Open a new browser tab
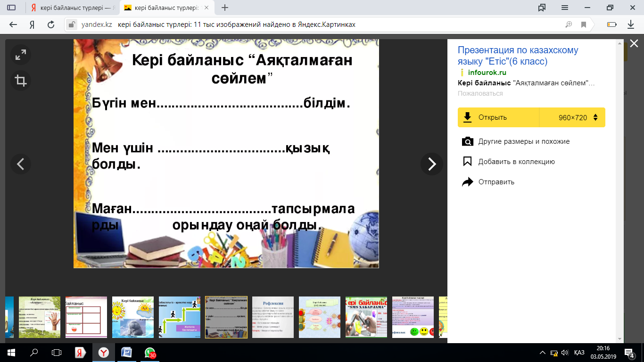 (225, 8)
